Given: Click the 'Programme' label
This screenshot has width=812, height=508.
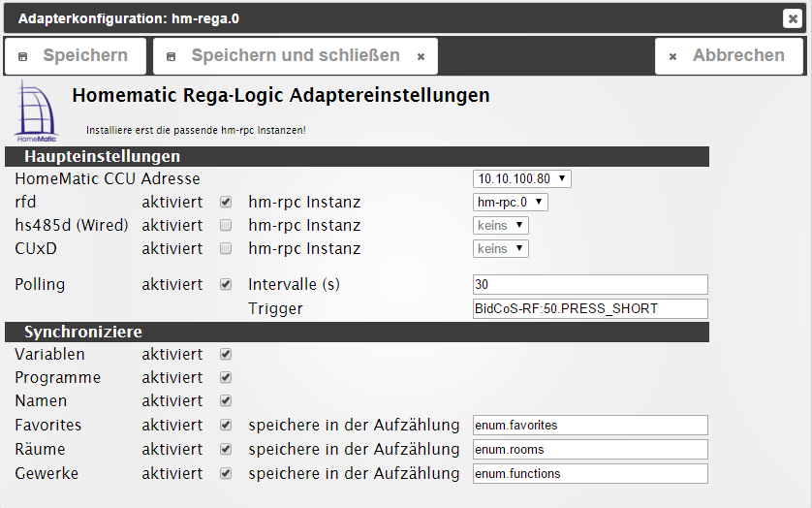Looking at the screenshot, I should 57,378.
